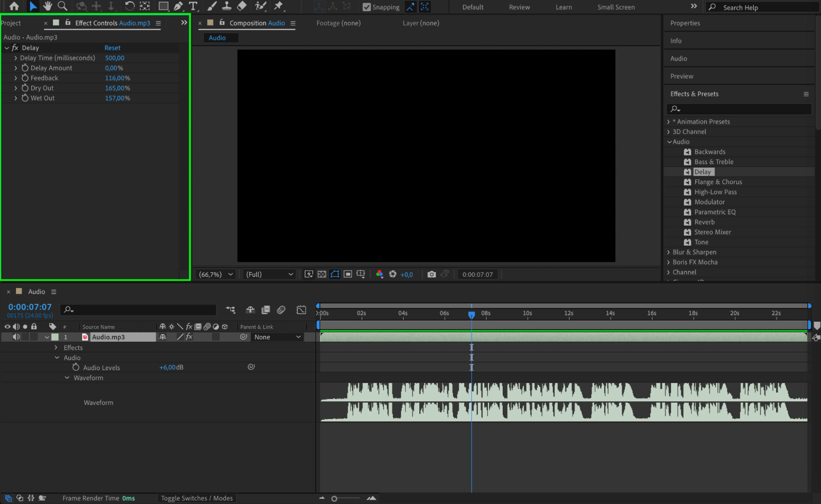The image size is (821, 504).
Task: Select the Hand tool
Action: (48, 6)
